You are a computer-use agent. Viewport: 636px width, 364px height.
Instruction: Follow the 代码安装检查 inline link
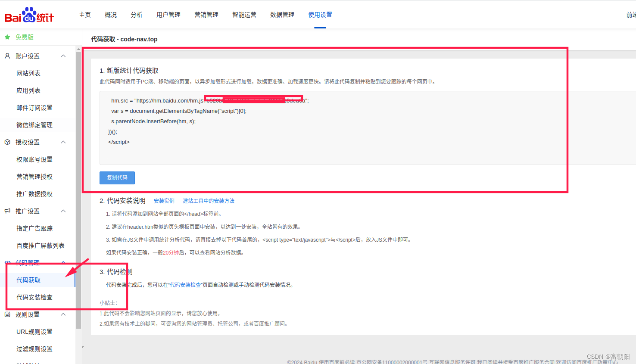click(185, 285)
